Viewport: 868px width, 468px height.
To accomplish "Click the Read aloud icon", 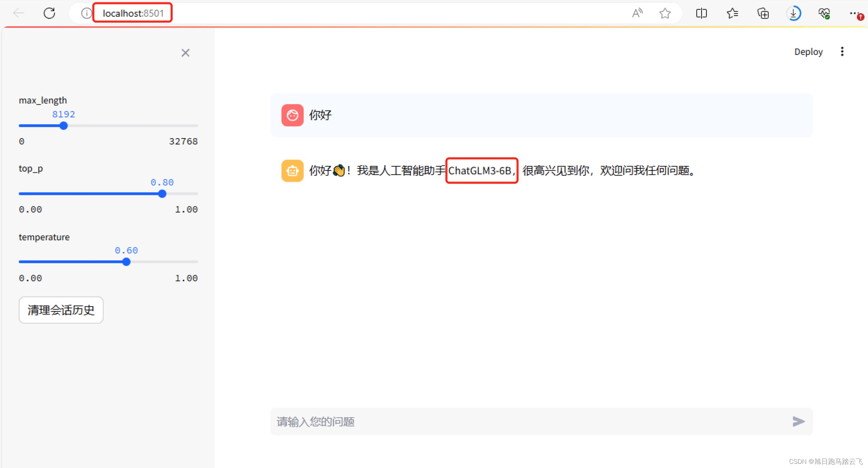I will point(637,13).
